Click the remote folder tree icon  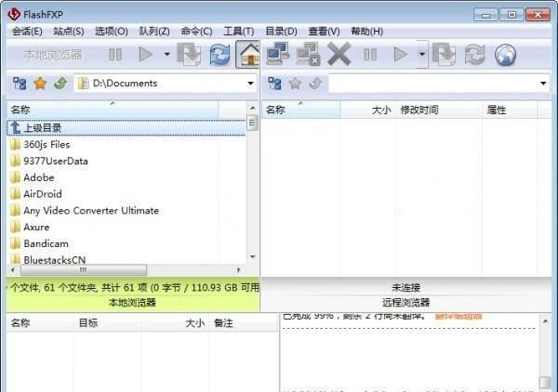pyautogui.click(x=274, y=84)
